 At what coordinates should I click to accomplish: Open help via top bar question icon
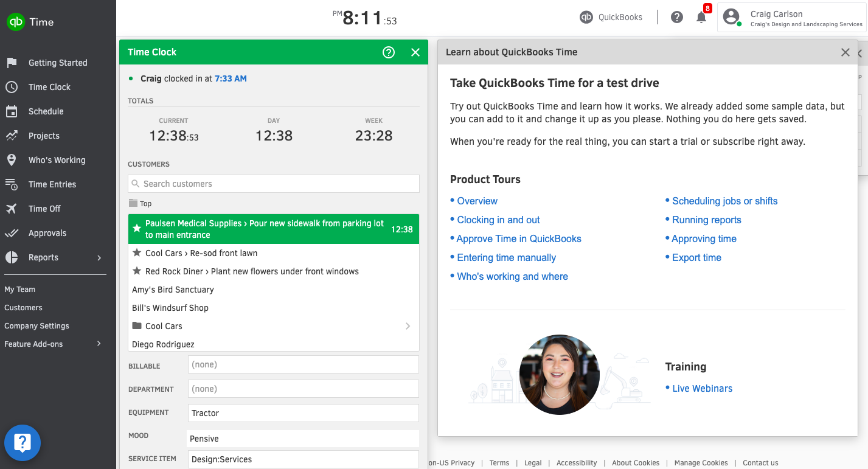pyautogui.click(x=677, y=17)
